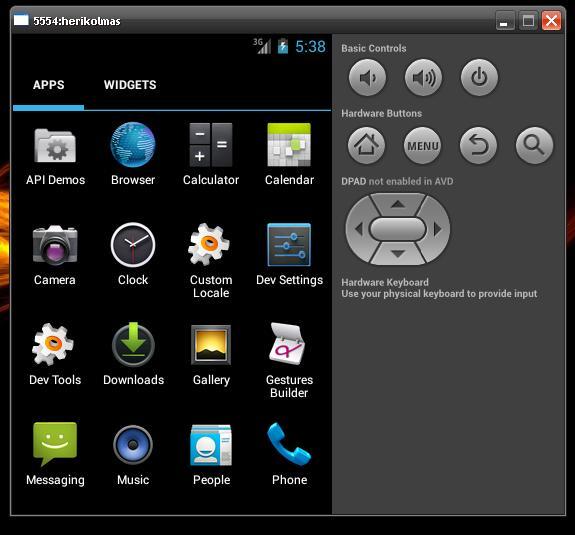Launch the Browser app
This screenshot has width=575, height=535.
click(x=133, y=154)
